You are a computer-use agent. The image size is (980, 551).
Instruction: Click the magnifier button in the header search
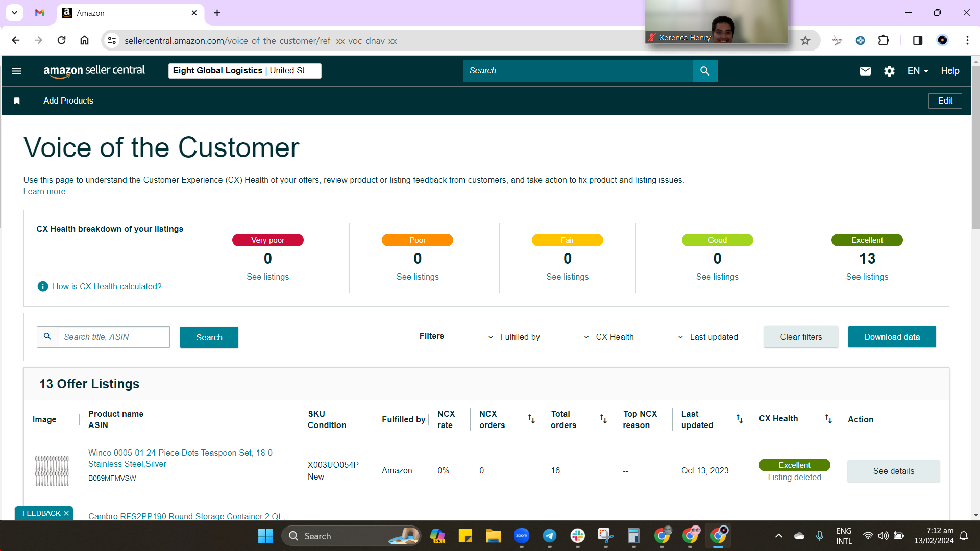pos(705,71)
